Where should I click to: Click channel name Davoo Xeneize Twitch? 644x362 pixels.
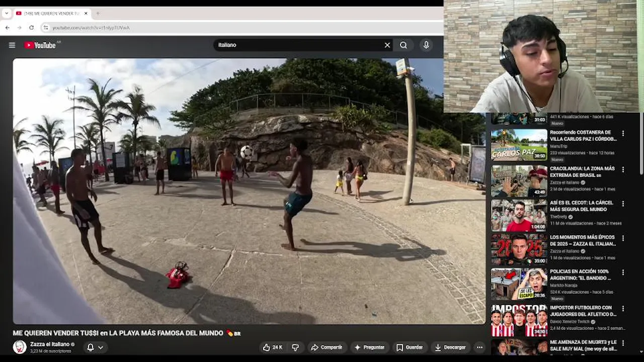571,322
